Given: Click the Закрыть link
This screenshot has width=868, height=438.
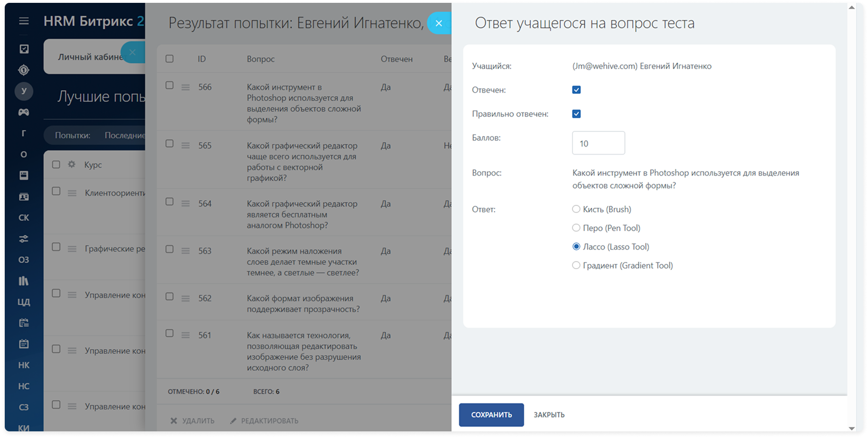Looking at the screenshot, I should pyautogui.click(x=549, y=415).
